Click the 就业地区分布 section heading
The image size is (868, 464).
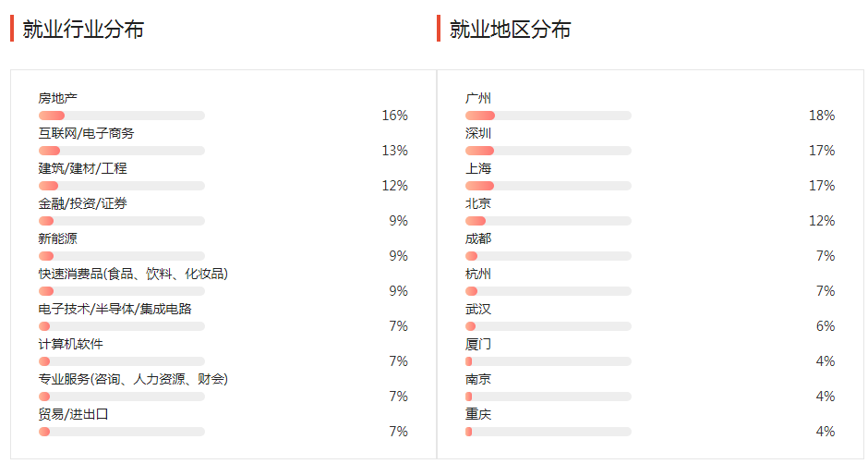510,29
